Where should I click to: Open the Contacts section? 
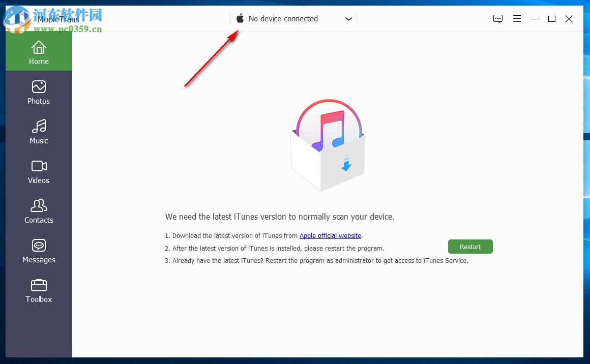39,211
